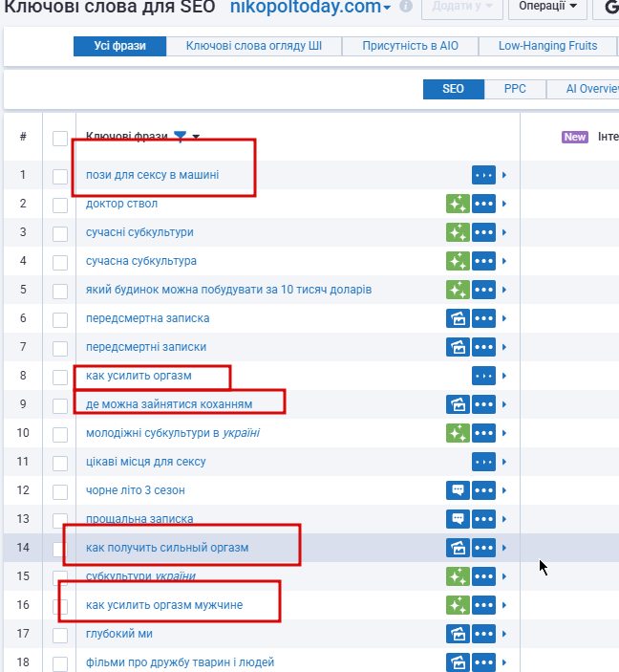Click the speech bubble icon for 'прощальна записка'
Screen dimensions: 619x672
[x=458, y=519]
